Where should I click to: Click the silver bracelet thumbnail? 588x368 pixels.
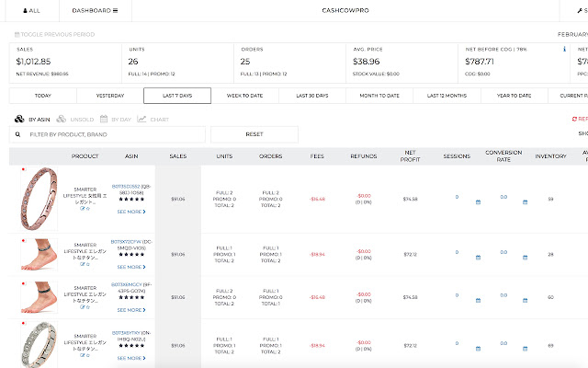[x=39, y=344]
